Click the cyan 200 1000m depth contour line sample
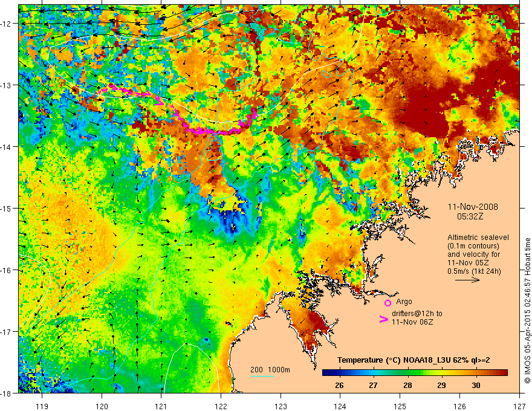 tap(262, 376)
